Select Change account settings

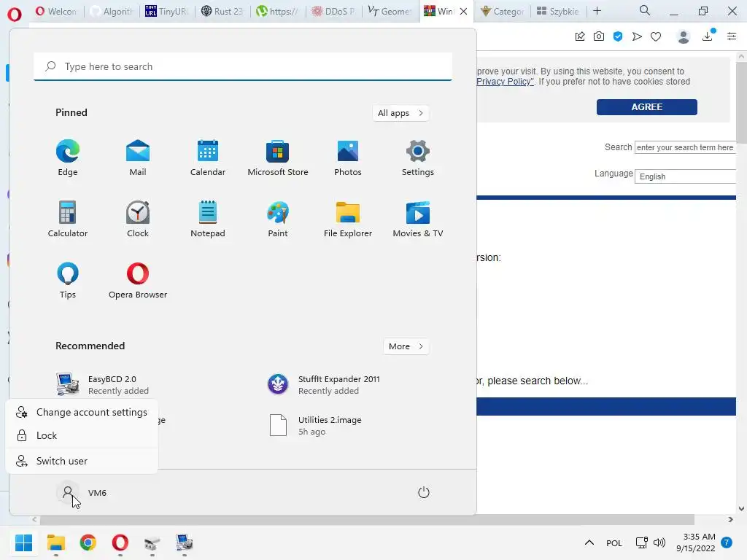click(82, 413)
